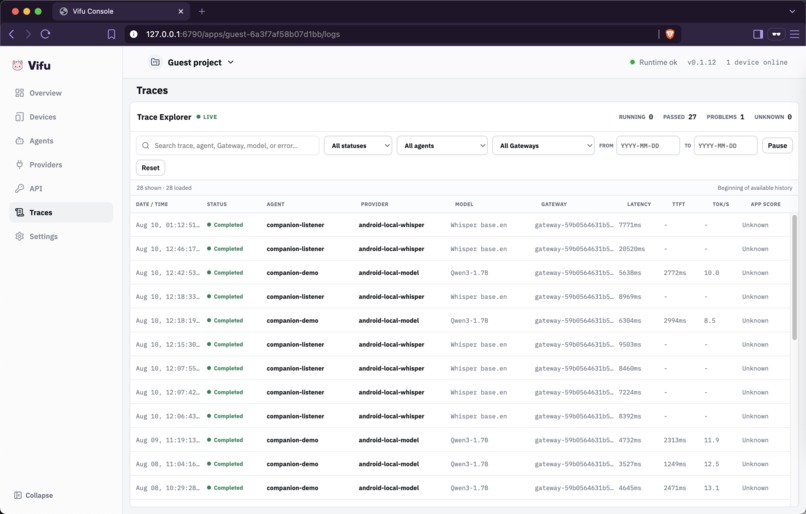
Task: Open the Leo glasses icon in toolbar
Action: pos(776,34)
